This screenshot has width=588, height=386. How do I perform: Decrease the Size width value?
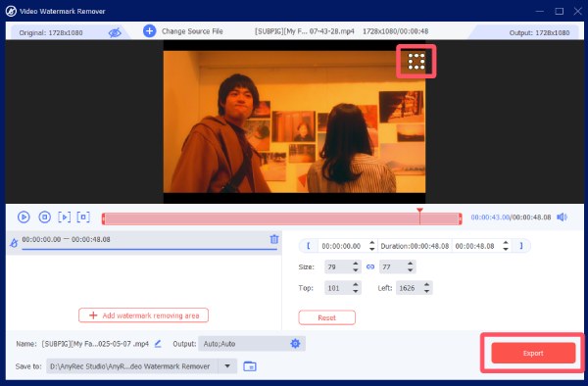tap(356, 270)
